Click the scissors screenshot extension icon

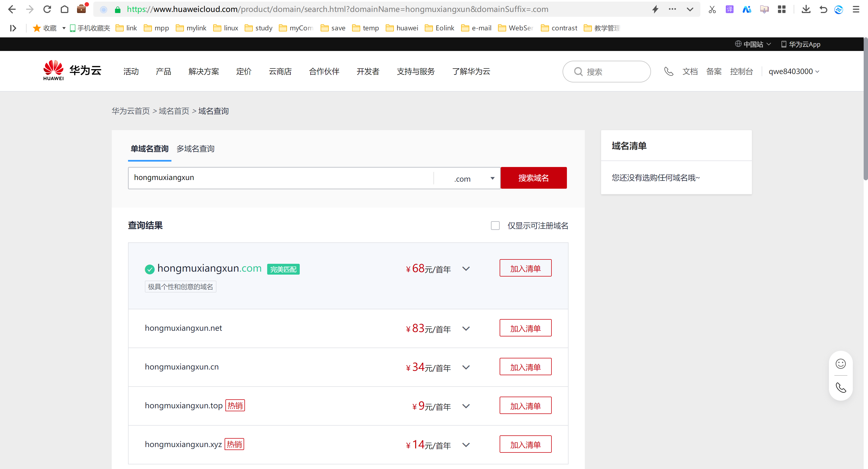tap(712, 9)
